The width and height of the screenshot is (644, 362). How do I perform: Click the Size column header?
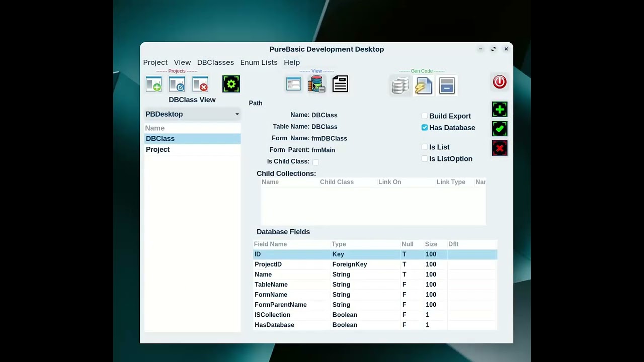coord(436,244)
